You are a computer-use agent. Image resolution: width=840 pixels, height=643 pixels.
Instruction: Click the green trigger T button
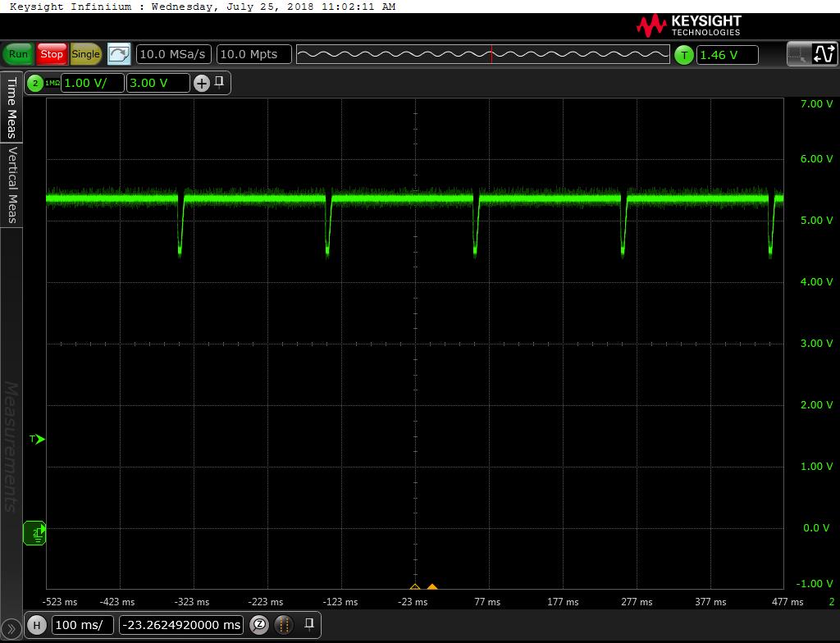click(684, 55)
